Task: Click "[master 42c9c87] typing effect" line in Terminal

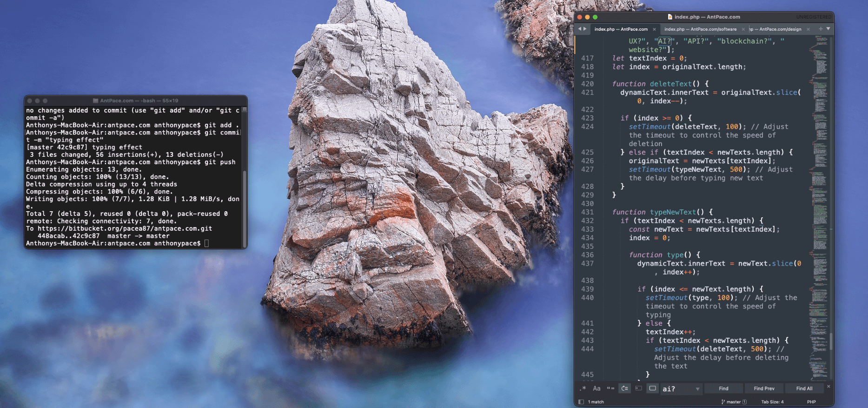Action: (84, 147)
